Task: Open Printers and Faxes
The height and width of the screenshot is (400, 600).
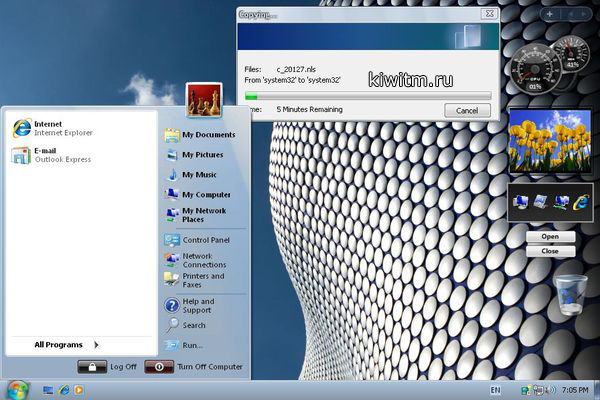Action: tap(194, 280)
